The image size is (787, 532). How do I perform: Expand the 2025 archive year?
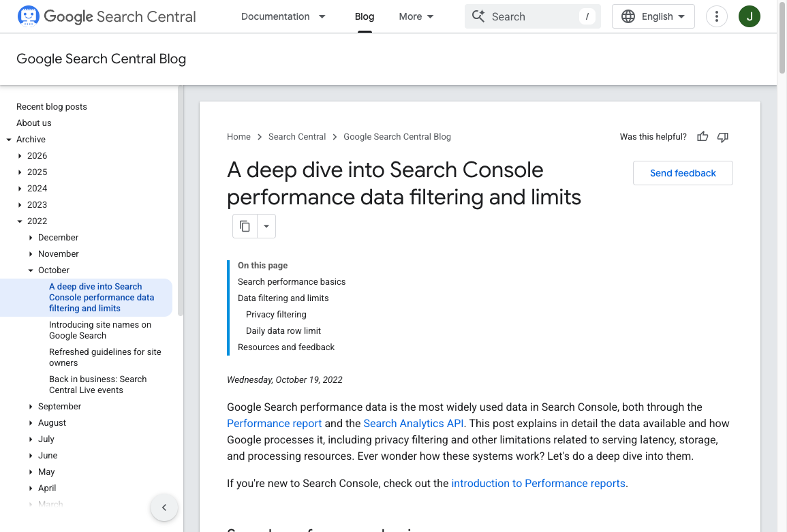click(20, 172)
